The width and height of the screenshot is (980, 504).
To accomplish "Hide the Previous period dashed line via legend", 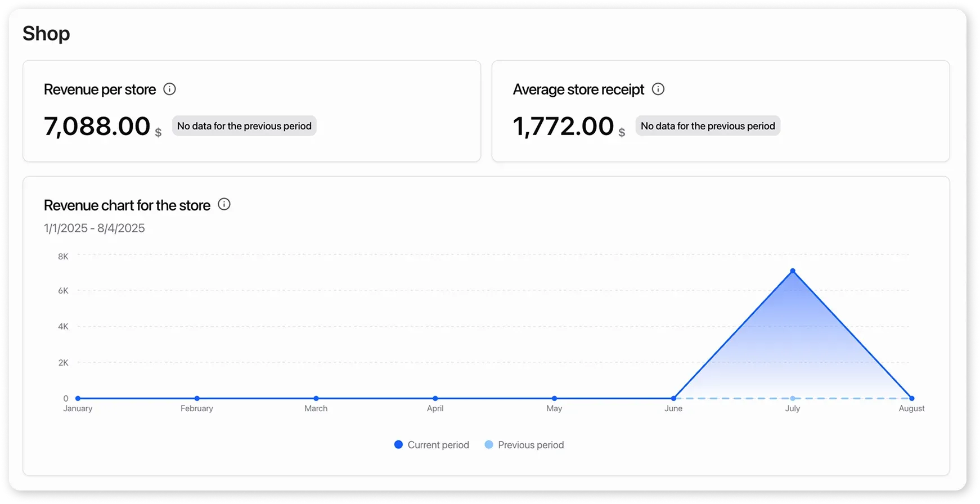I will coord(531,444).
